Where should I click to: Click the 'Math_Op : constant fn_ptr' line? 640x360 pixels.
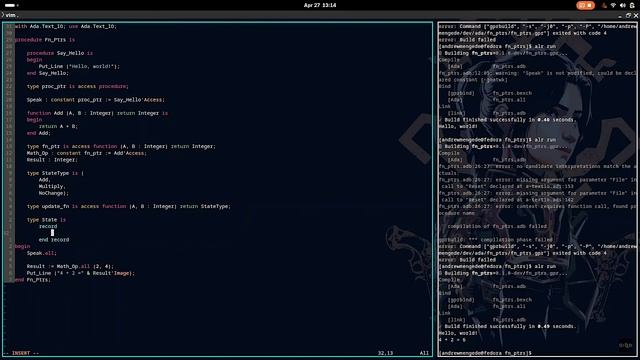coord(87,153)
